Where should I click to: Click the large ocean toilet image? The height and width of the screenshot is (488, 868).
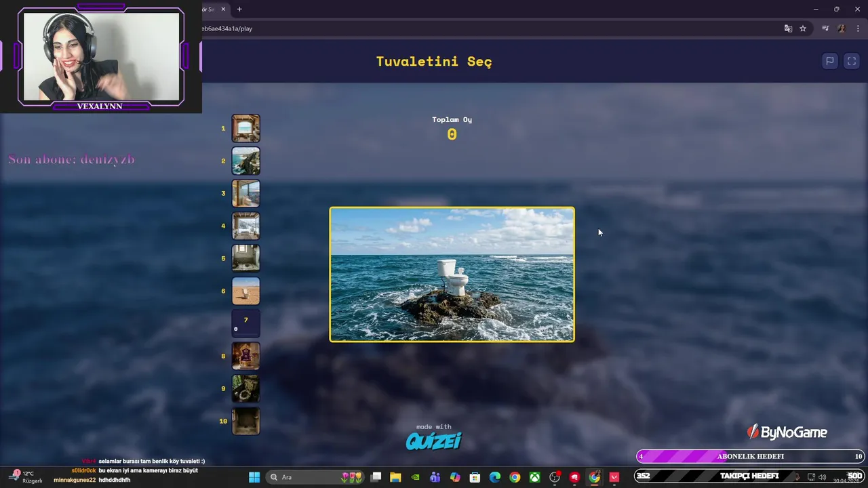[x=452, y=274]
